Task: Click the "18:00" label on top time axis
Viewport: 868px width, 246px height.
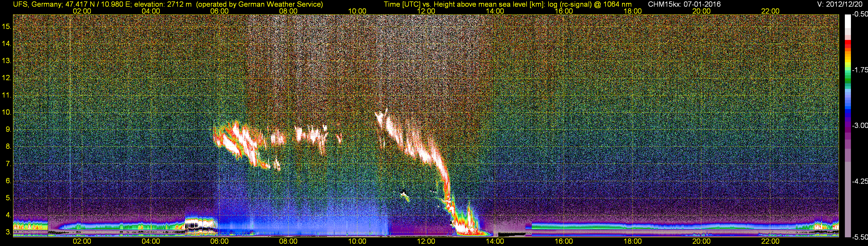Action: pos(633,11)
